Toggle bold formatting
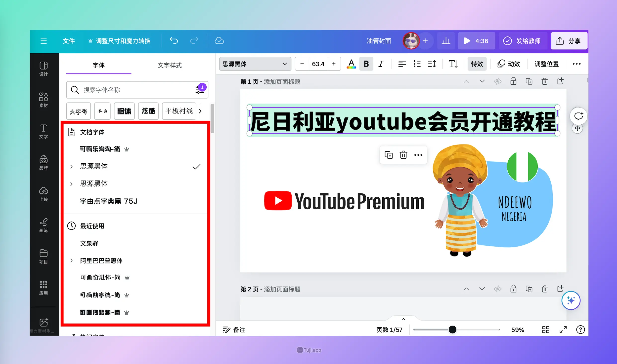The height and width of the screenshot is (364, 617). click(x=366, y=64)
